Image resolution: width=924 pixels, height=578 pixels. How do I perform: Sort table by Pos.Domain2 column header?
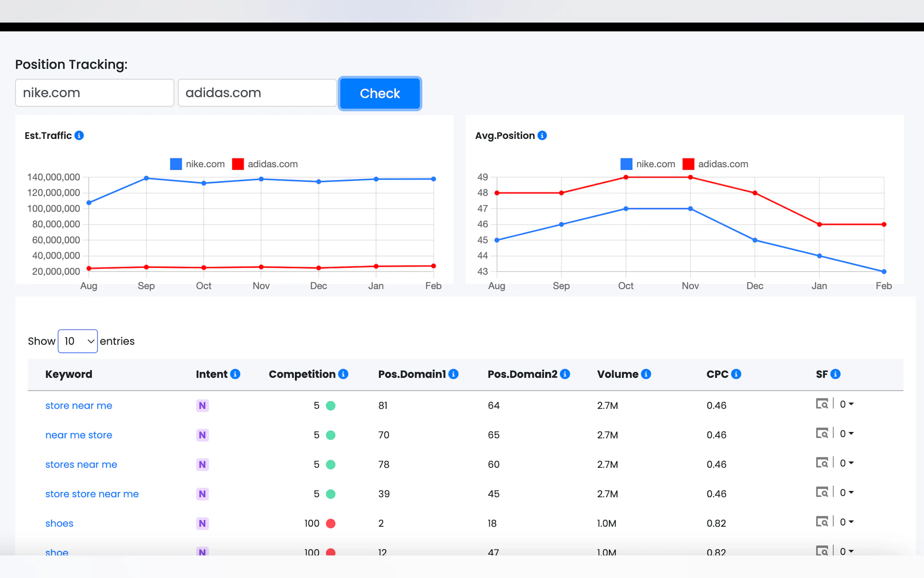pyautogui.click(x=522, y=374)
